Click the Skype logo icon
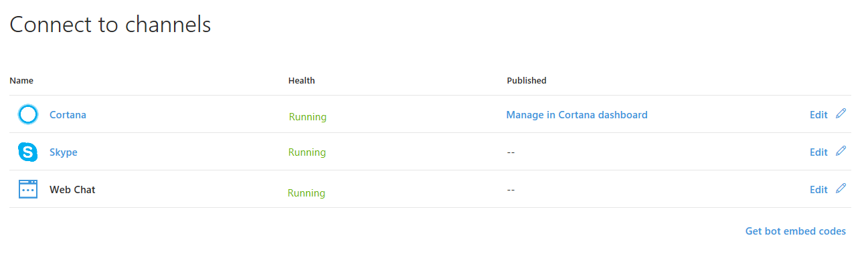This screenshot has height=256, width=868. pyautogui.click(x=28, y=152)
